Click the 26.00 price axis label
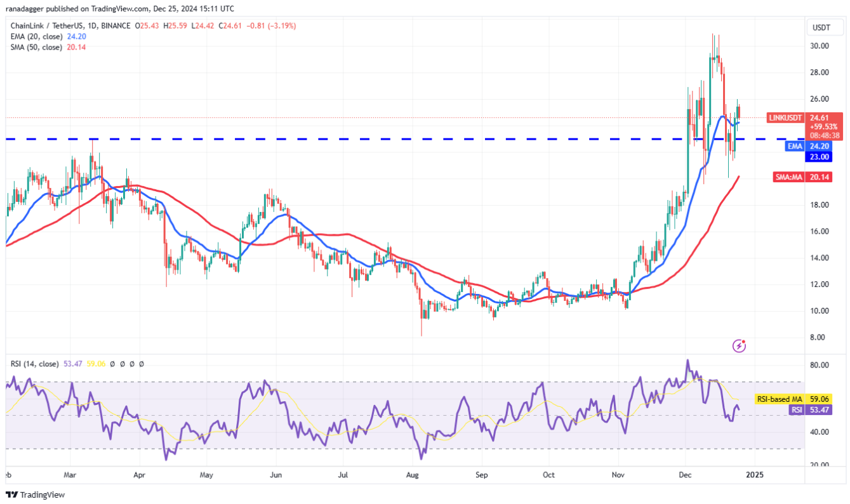The image size is (850, 504). 818,99
